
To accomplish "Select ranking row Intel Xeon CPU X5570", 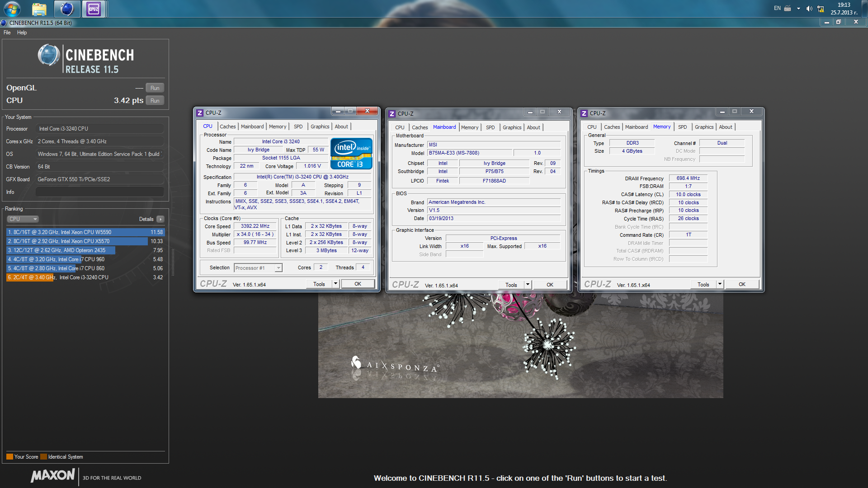I will point(85,241).
